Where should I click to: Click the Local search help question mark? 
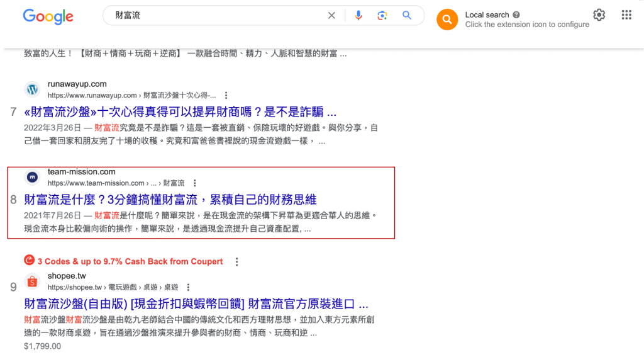point(516,15)
